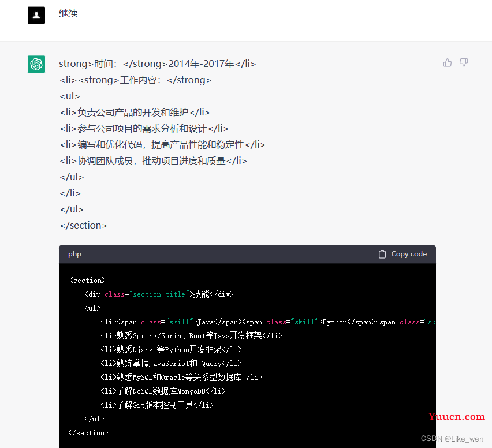
Task: Click the line 负责公司产品的开发和维护
Action: pos(135,113)
